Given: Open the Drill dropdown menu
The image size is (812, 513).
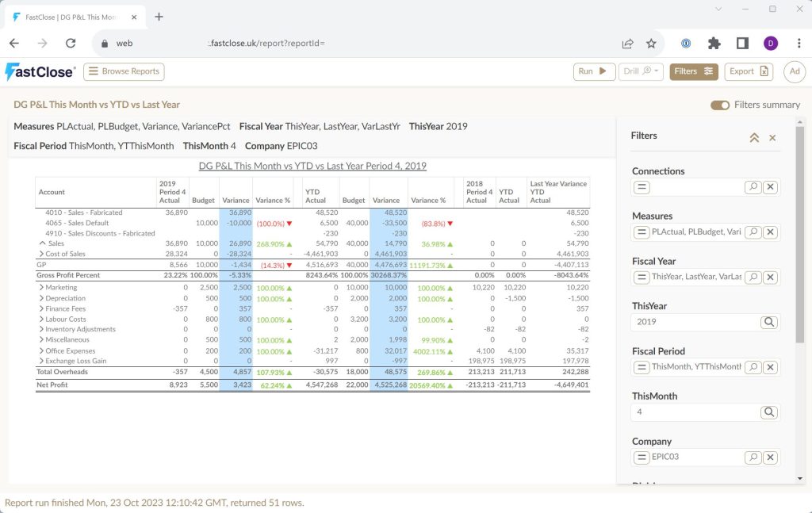Looking at the screenshot, I should click(x=641, y=71).
